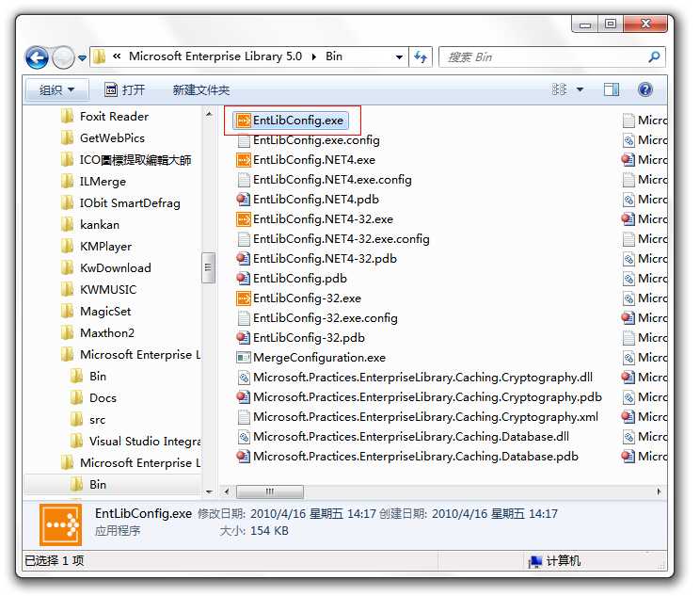Viewport: 700px width, 596px height.
Task: Expand the breadcrumb overflow chevron
Action: point(117,56)
